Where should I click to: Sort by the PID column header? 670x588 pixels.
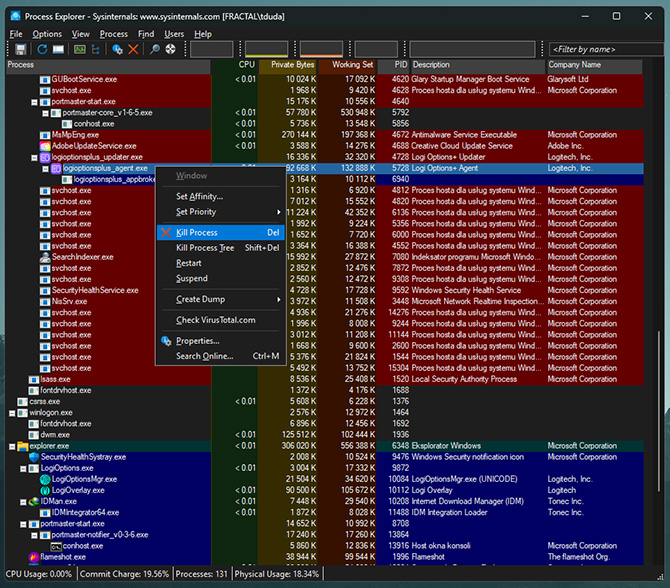coord(394,65)
